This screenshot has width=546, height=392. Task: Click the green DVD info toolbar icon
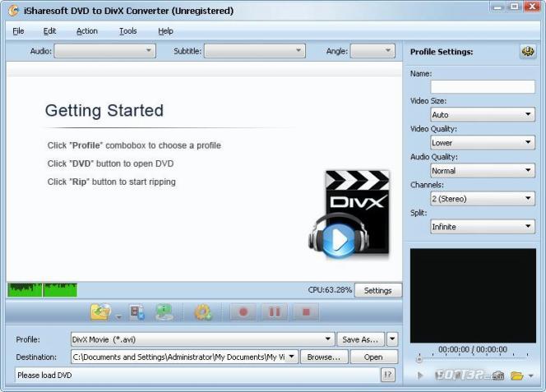point(164,312)
